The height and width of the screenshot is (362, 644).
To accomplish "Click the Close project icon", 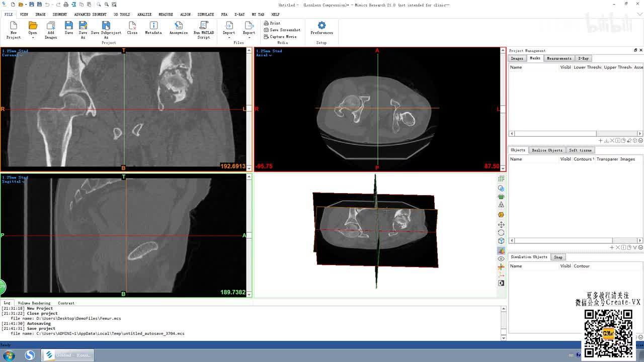I will tap(132, 26).
